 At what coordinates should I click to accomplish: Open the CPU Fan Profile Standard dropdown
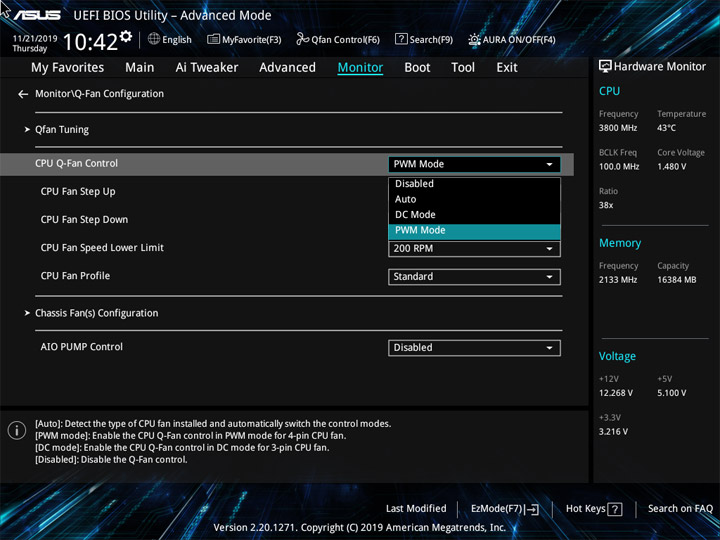click(474, 277)
